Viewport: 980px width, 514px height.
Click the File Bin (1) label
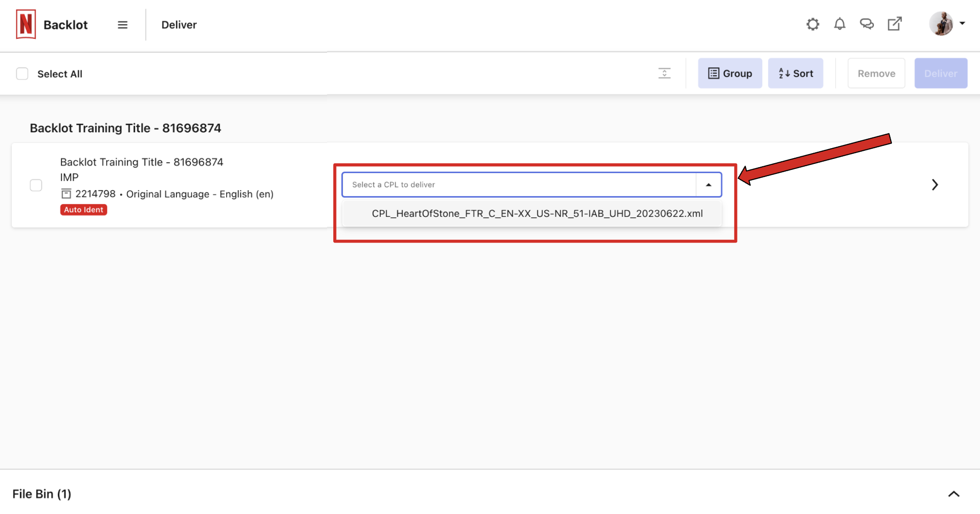pyautogui.click(x=42, y=494)
